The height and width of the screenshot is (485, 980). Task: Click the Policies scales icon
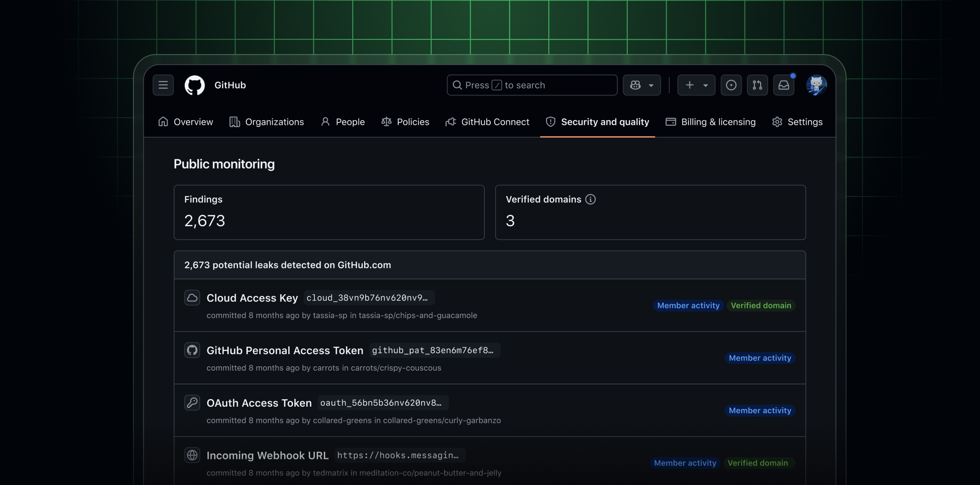click(386, 122)
